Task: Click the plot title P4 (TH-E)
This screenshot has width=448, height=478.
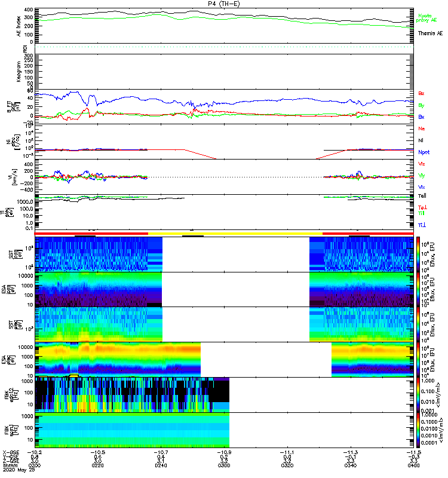Action: [224, 4]
